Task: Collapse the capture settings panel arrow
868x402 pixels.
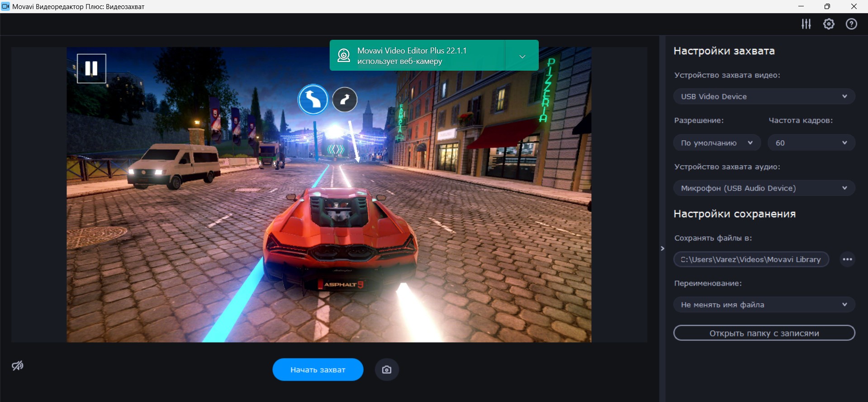Action: tap(663, 249)
